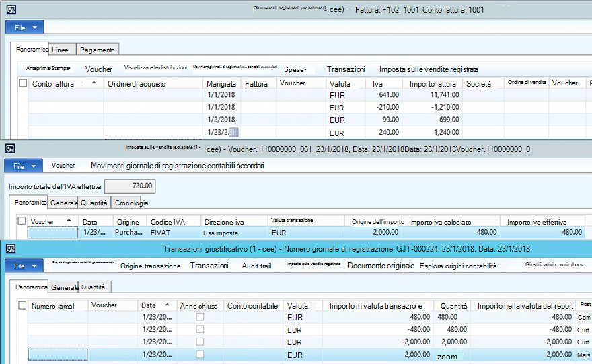Click Transazioni in invoice journal toolbar

[x=346, y=69]
